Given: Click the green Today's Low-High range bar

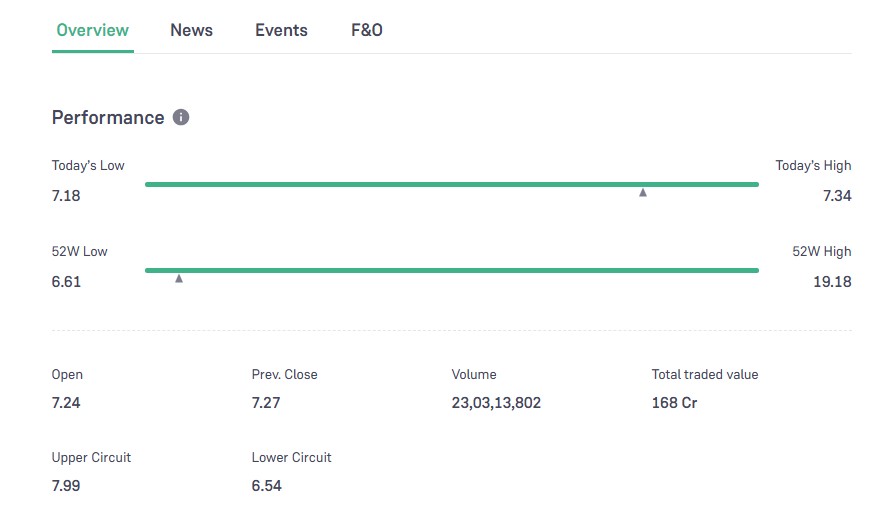Looking at the screenshot, I should 451,184.
